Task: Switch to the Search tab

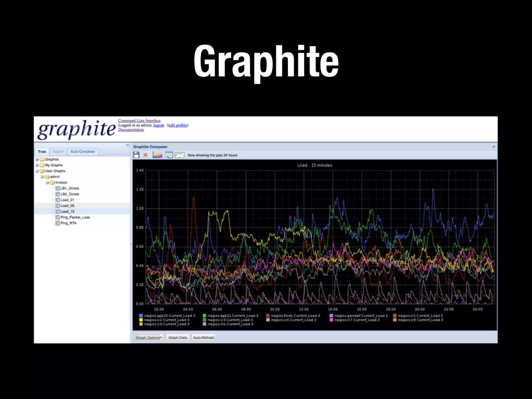Action: tap(58, 151)
